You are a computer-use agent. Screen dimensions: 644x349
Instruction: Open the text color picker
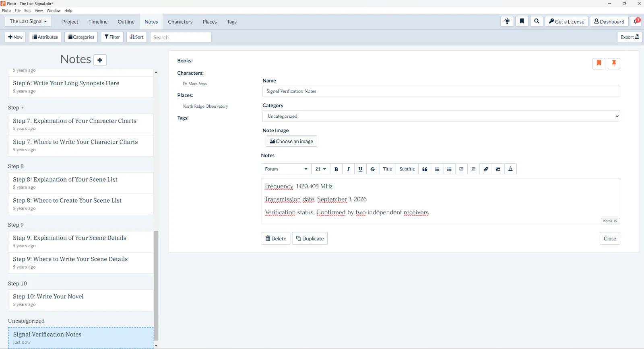(x=510, y=169)
